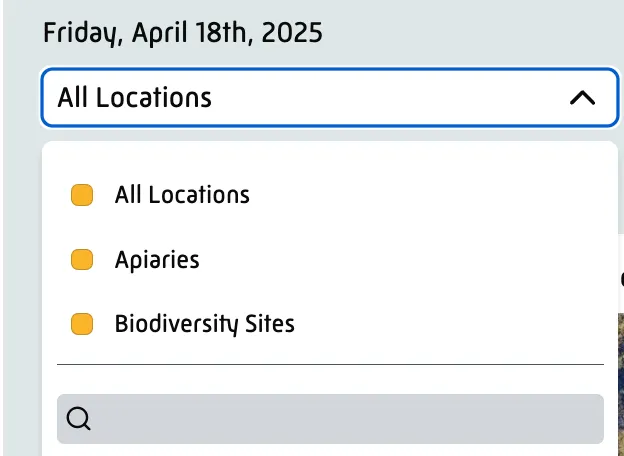Disable the Biodiversity Sites checkbox
Image resolution: width=624 pixels, height=456 pixels.
(x=82, y=324)
